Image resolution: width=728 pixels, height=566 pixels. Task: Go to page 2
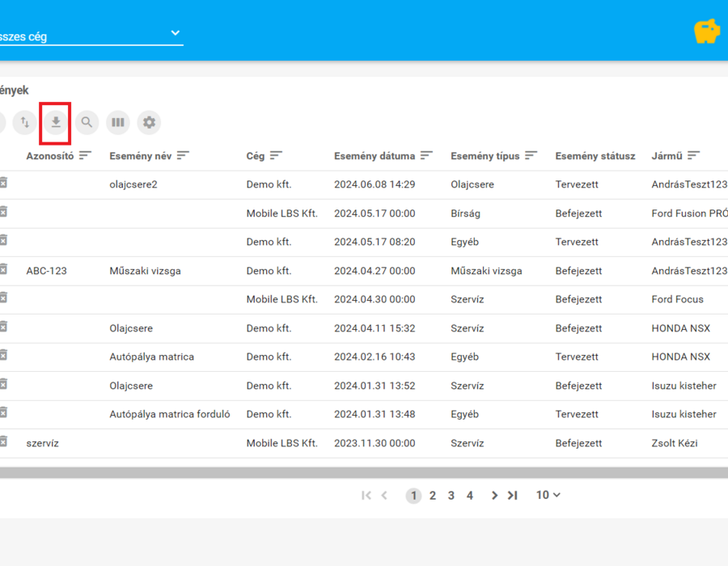pyautogui.click(x=433, y=496)
